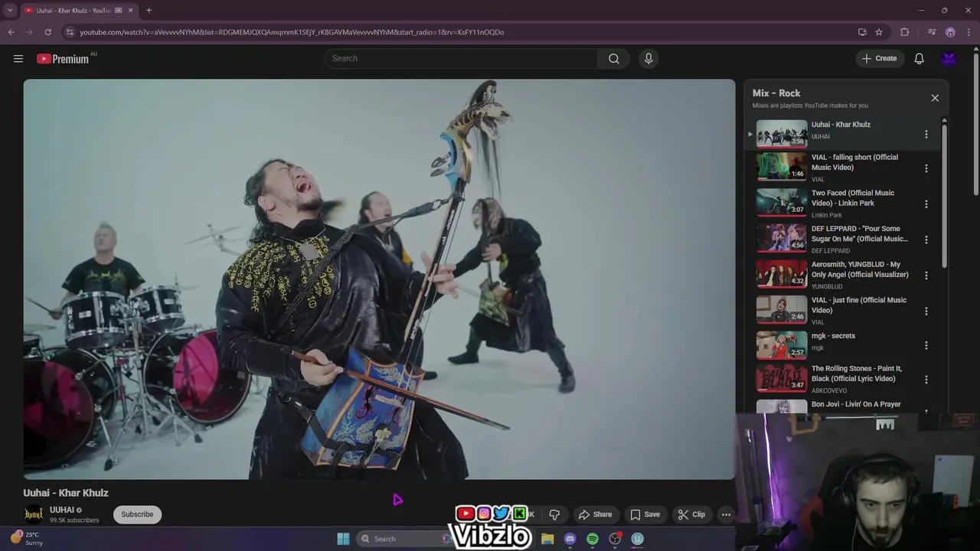The image size is (980, 551).
Task: Open Spotify from the taskbar
Action: click(593, 539)
